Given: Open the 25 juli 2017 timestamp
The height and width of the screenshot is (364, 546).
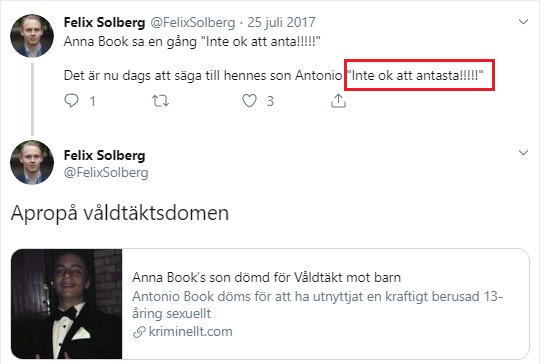Looking at the screenshot, I should point(281,23).
